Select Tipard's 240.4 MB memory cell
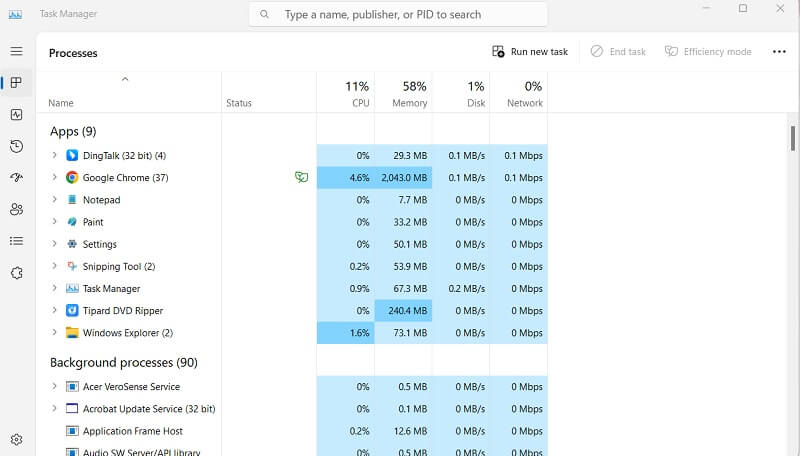This screenshot has height=456, width=800. point(403,311)
